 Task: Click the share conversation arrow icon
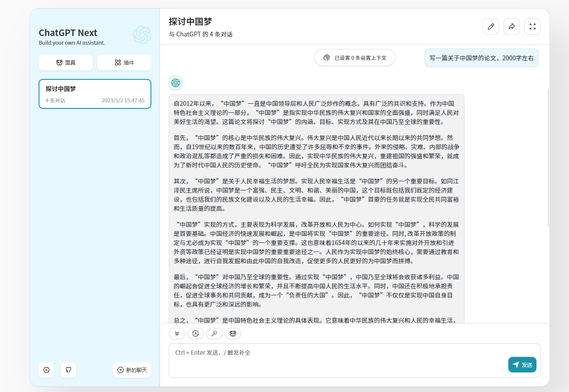point(512,26)
